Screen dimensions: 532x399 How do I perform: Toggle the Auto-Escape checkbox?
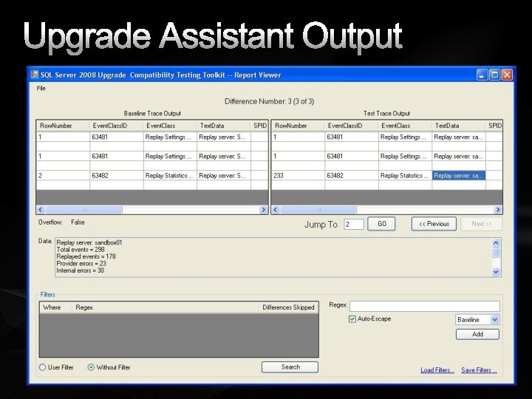click(x=352, y=319)
